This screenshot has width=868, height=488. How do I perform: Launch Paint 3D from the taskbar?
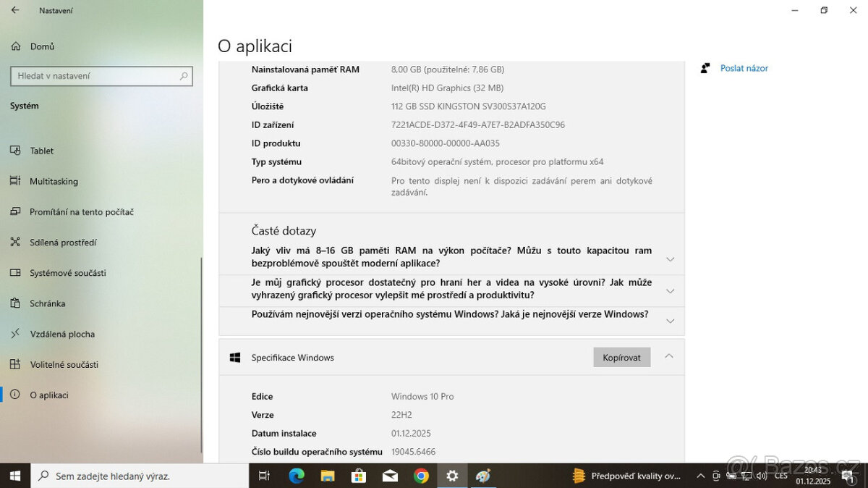coord(482,476)
